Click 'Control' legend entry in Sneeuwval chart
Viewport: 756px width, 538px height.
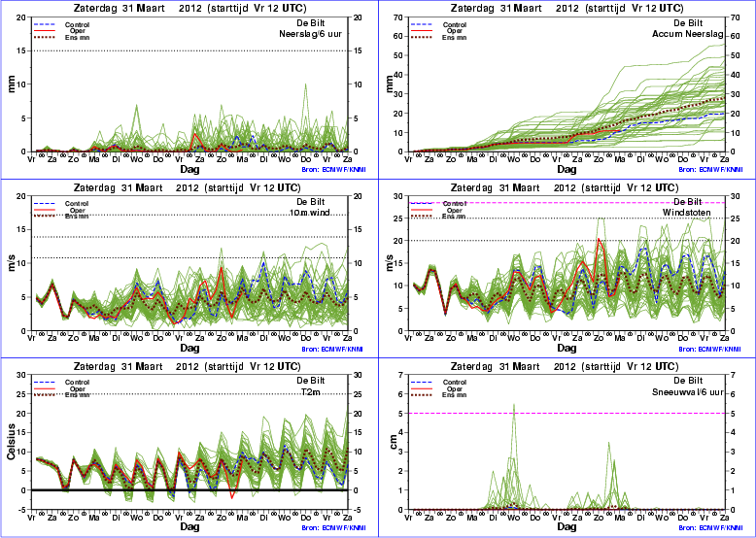click(x=455, y=383)
